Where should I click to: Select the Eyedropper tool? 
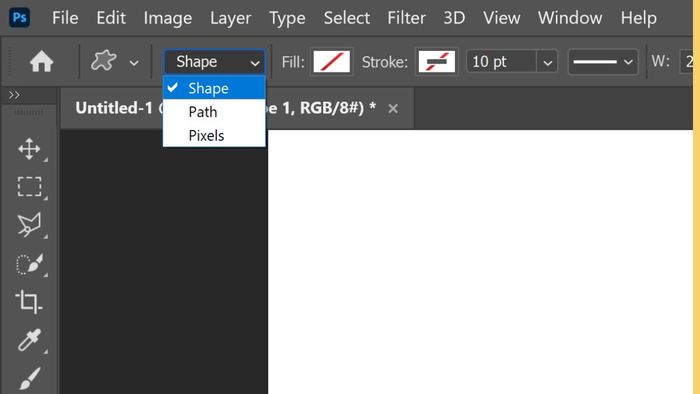tap(29, 340)
